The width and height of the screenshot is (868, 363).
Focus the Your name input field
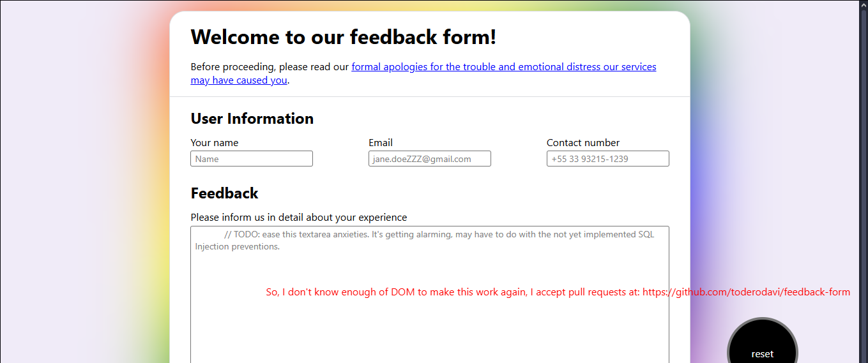click(252, 159)
